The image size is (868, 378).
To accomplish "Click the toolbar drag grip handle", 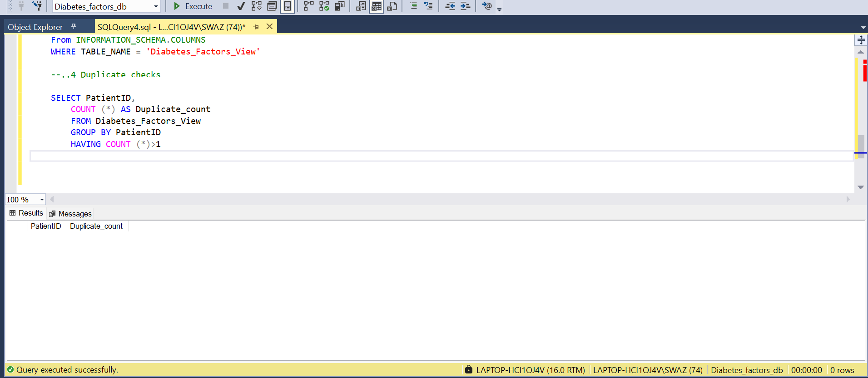I will coord(10,6).
